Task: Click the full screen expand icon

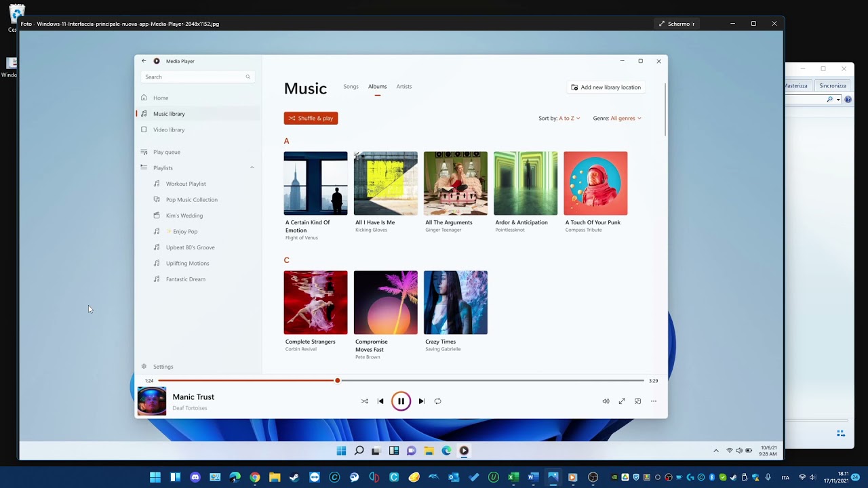Action: click(x=622, y=401)
